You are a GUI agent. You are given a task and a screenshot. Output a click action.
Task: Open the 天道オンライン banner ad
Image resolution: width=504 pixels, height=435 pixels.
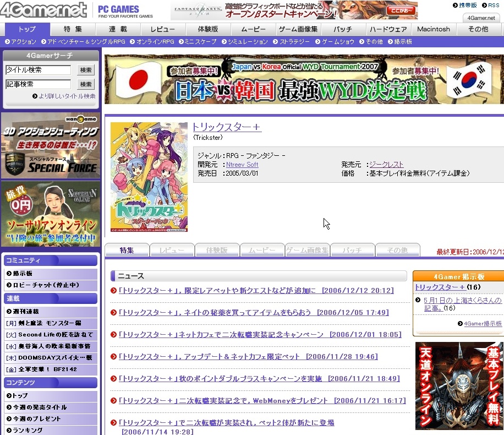coord(459,385)
